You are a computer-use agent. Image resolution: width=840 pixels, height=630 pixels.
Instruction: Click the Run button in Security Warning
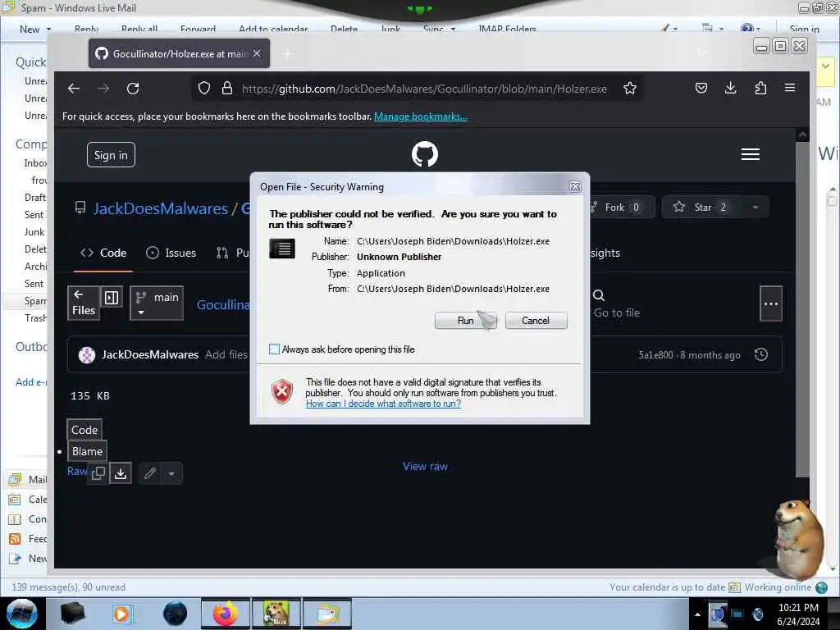coord(465,321)
